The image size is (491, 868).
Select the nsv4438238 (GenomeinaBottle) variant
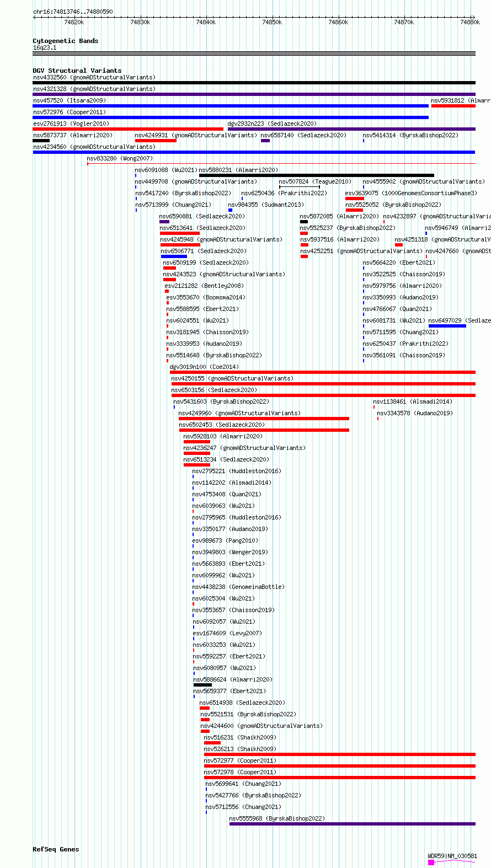pos(193,592)
